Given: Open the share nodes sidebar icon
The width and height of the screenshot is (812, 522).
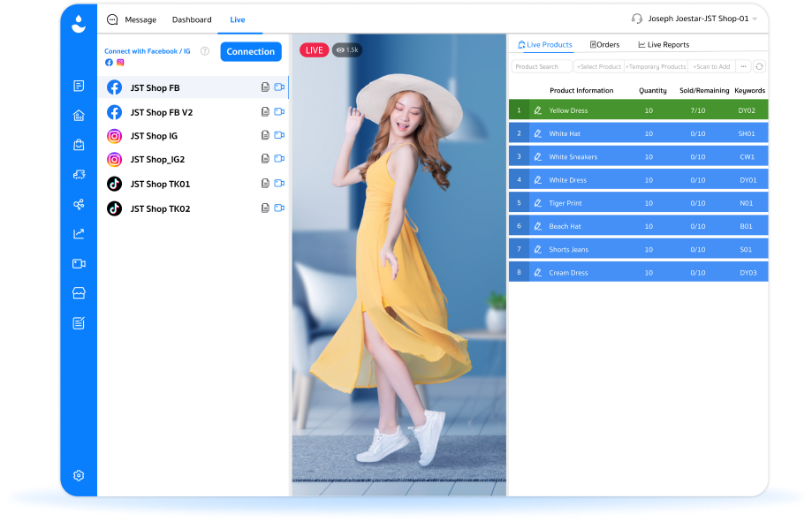Looking at the screenshot, I should tap(79, 205).
